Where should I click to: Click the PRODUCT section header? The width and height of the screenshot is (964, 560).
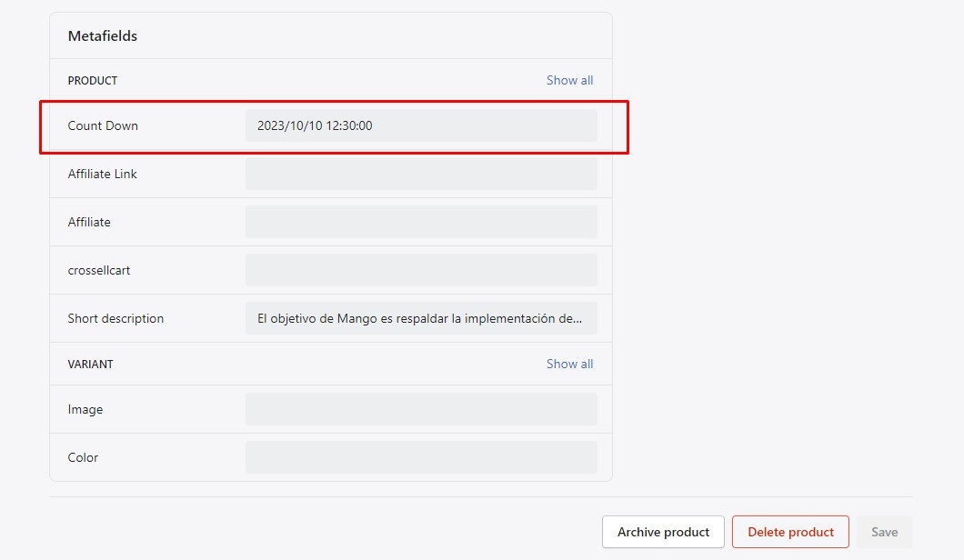click(x=93, y=81)
